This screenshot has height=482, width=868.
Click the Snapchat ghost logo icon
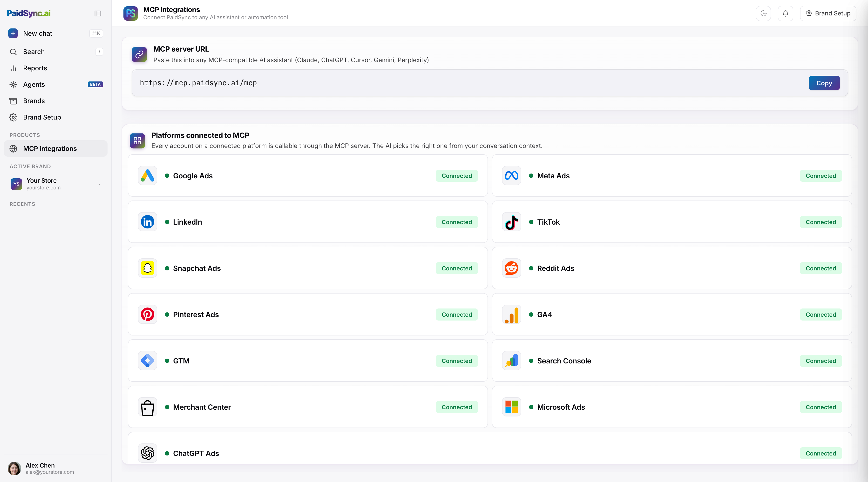[x=147, y=268]
